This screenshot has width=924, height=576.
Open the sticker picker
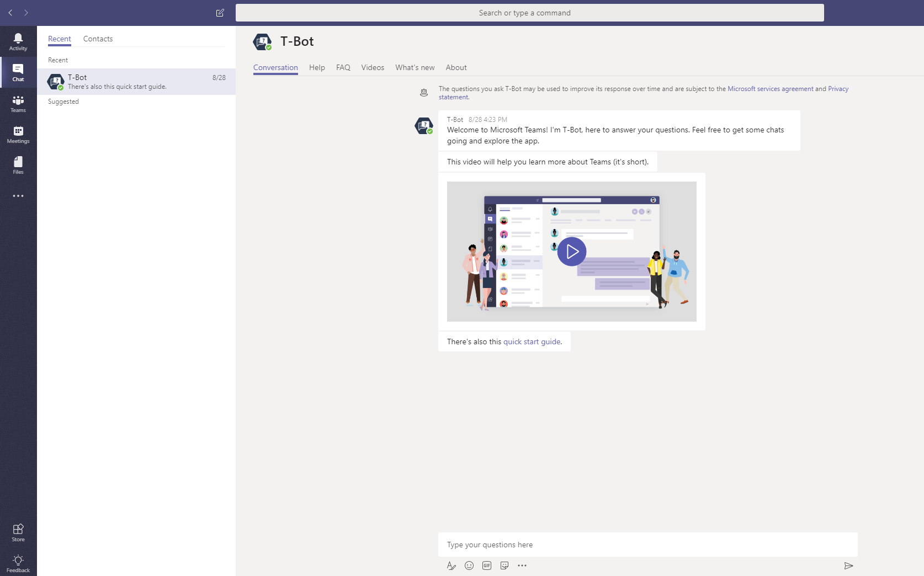tap(505, 566)
